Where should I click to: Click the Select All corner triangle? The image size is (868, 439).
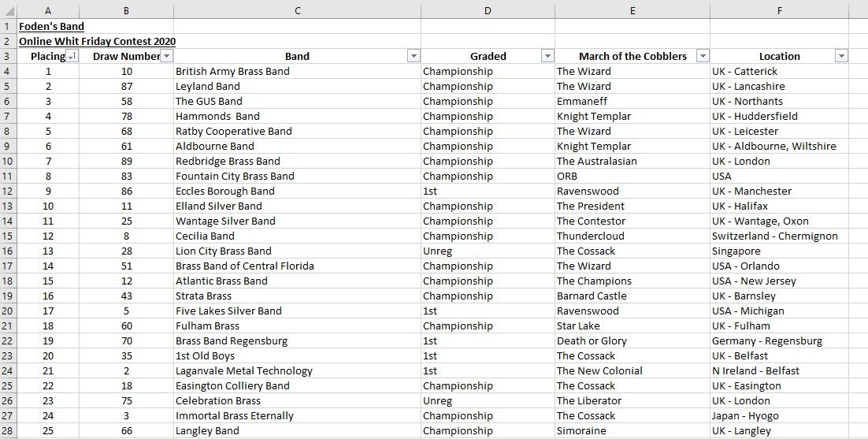coord(9,10)
